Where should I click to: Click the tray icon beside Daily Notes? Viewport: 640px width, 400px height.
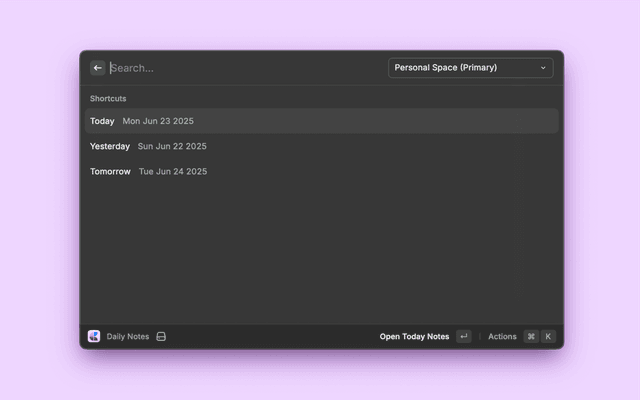click(x=161, y=337)
